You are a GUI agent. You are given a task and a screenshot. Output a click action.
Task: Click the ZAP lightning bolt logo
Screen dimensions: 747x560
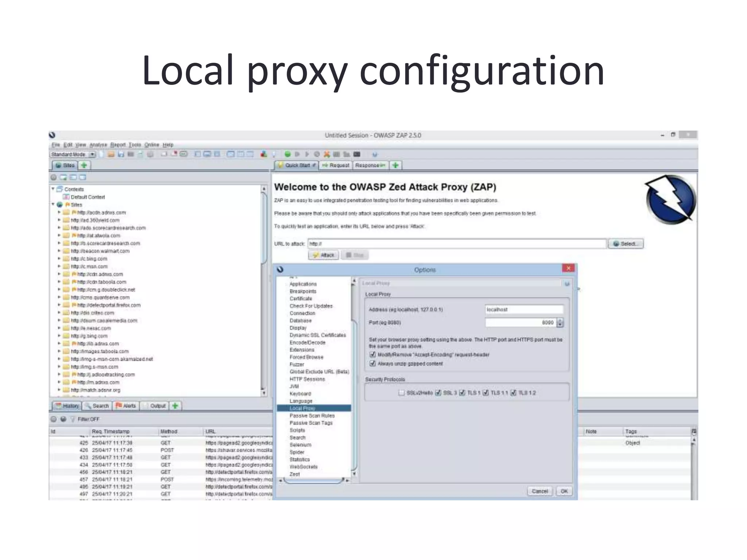point(670,199)
